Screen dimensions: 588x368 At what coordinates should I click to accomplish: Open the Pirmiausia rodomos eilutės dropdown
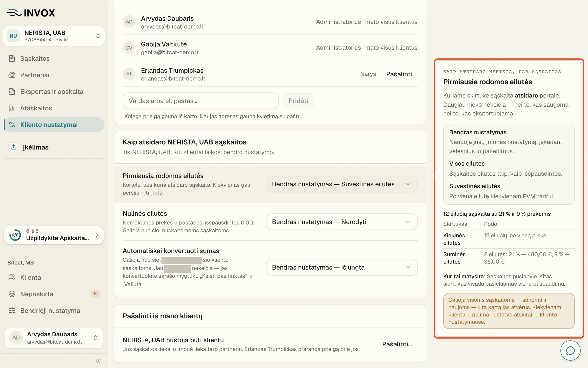pos(342,184)
